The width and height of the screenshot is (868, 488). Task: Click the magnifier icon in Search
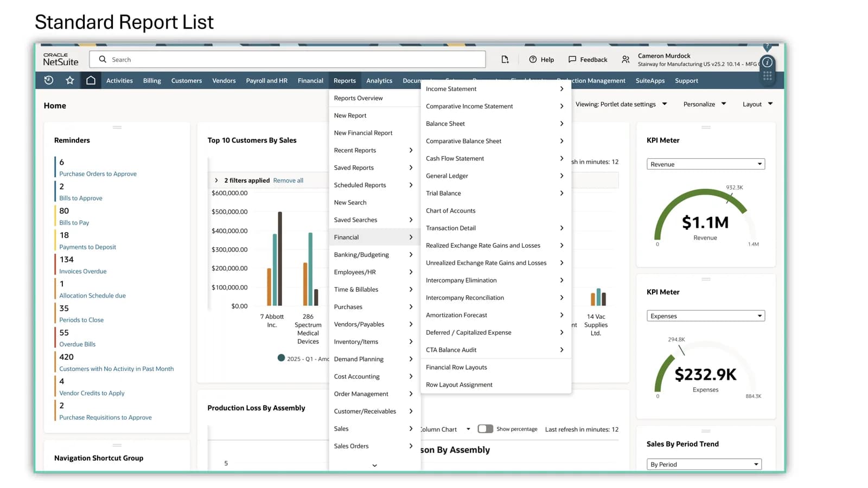[103, 59]
